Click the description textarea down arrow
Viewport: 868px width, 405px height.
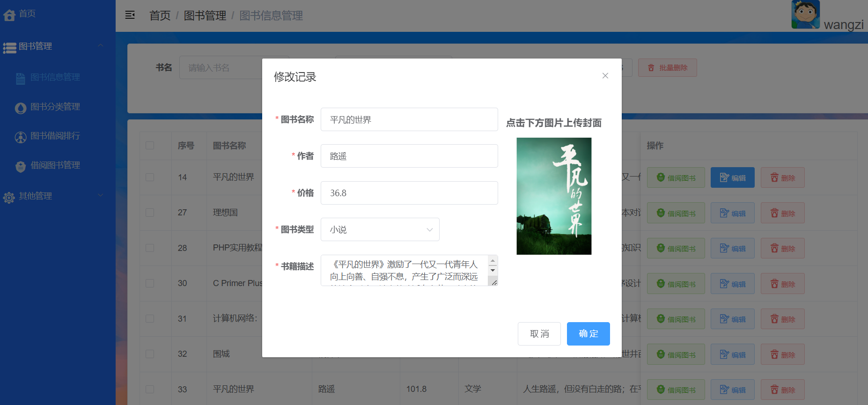click(493, 270)
